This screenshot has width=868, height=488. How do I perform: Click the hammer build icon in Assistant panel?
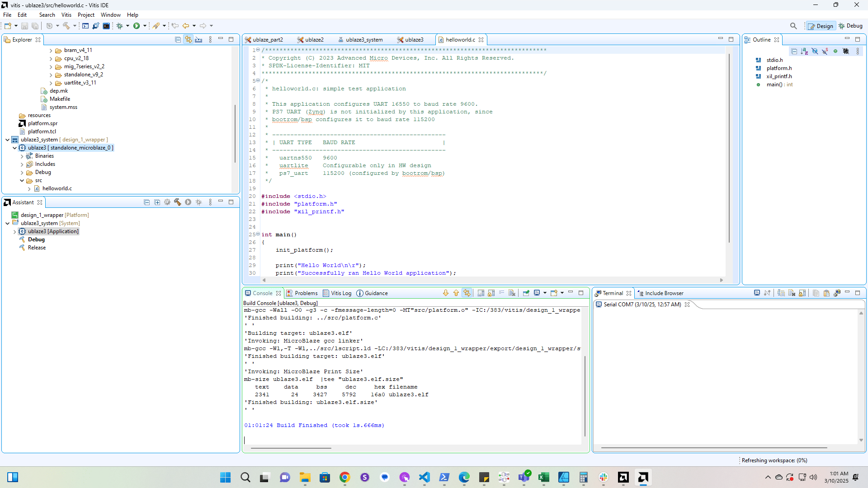point(177,202)
